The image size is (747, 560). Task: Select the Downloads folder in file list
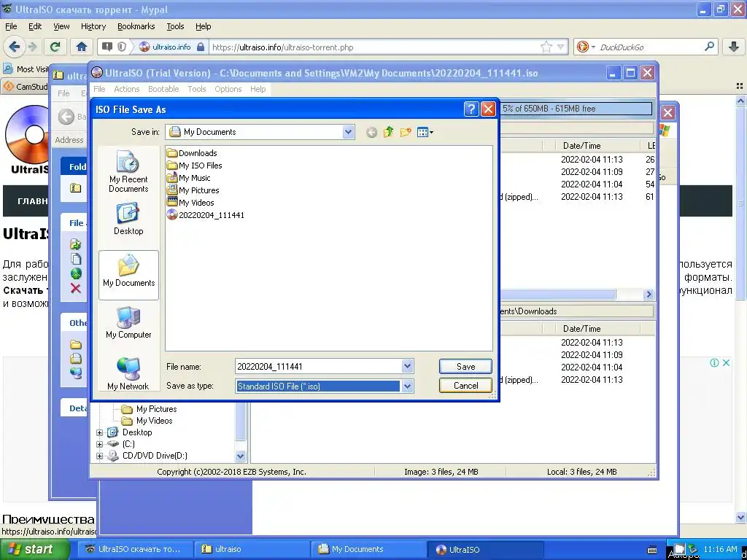pyautogui.click(x=192, y=153)
